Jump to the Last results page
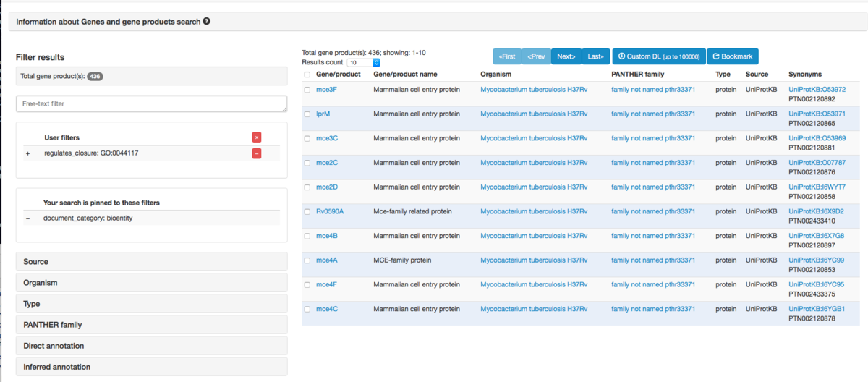 (x=596, y=56)
